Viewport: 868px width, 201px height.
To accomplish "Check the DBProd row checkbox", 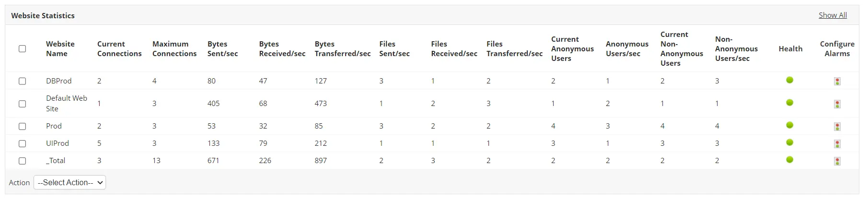I will click(22, 81).
